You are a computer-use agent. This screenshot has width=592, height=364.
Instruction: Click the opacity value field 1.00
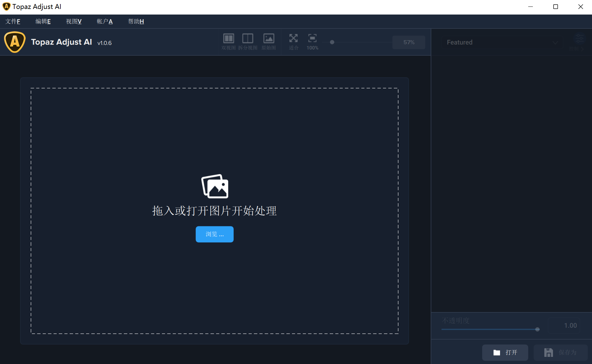click(564, 325)
